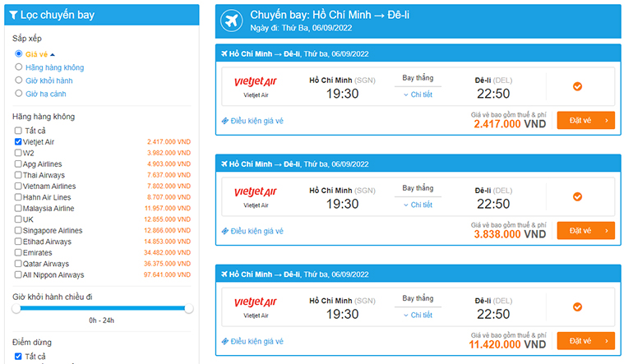Check the Tất cả box under Điểm dừng
This screenshot has width=633, height=364.
pos(18,357)
